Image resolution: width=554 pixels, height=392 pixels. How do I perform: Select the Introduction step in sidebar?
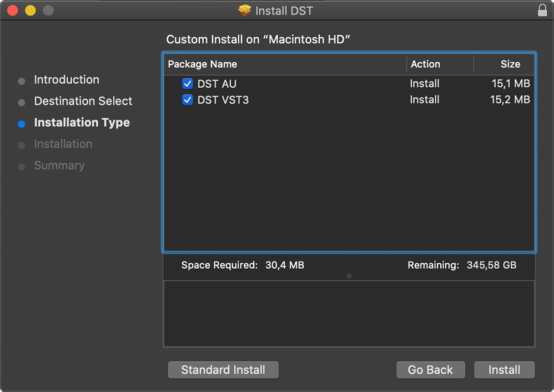67,80
